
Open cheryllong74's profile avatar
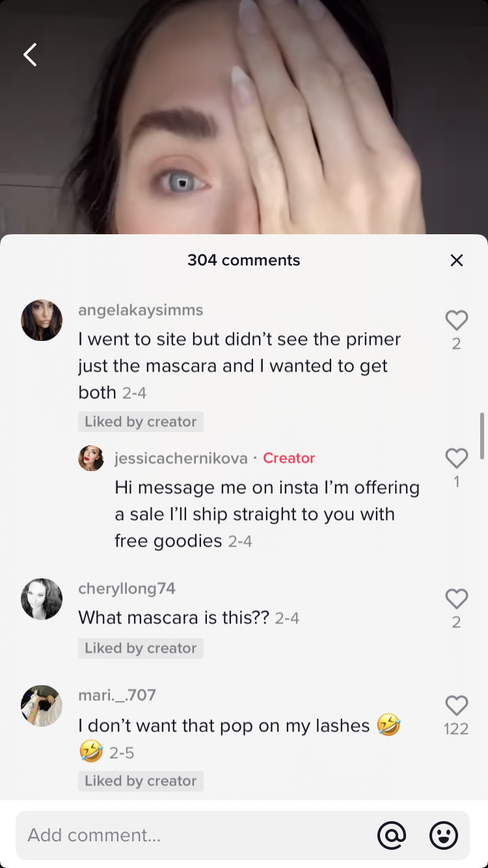42,599
